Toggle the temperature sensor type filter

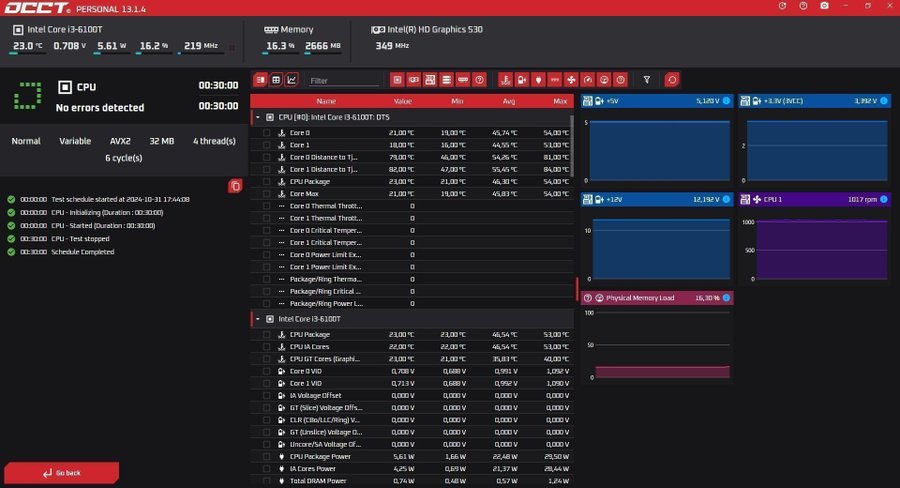(505, 80)
